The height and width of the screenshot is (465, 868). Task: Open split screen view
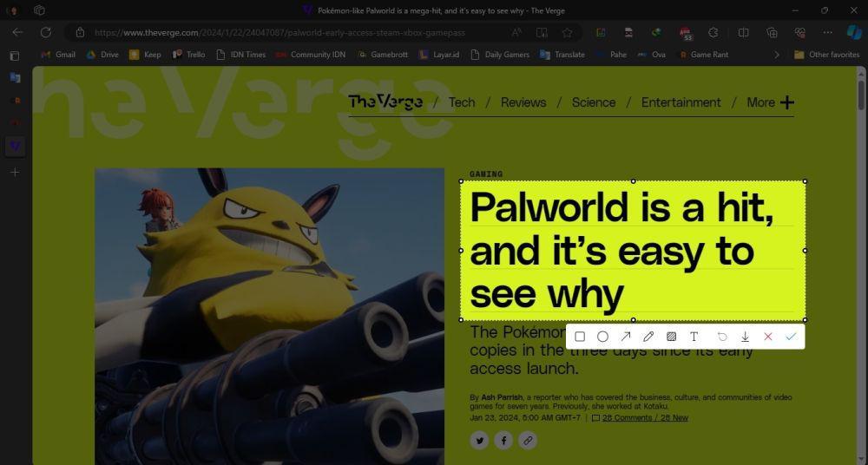[x=744, y=33]
